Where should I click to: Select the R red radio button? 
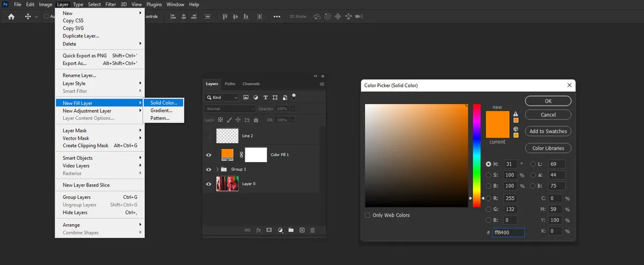pos(488,198)
